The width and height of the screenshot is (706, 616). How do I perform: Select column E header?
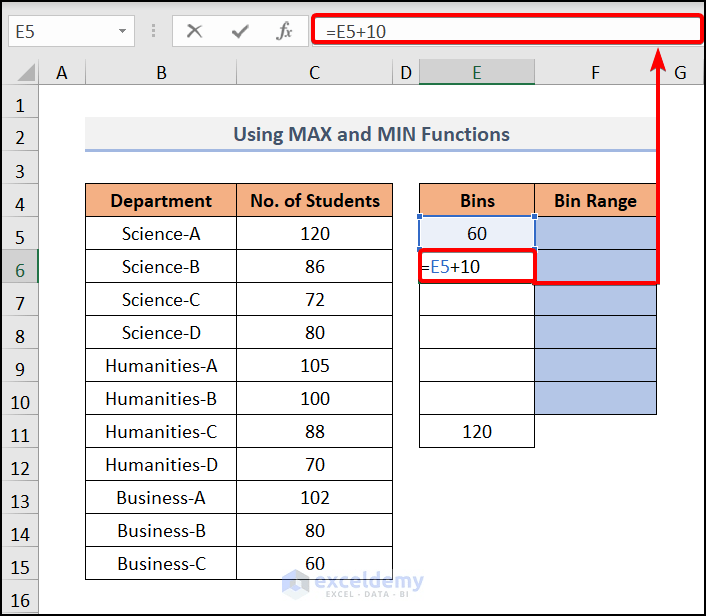pos(477,72)
